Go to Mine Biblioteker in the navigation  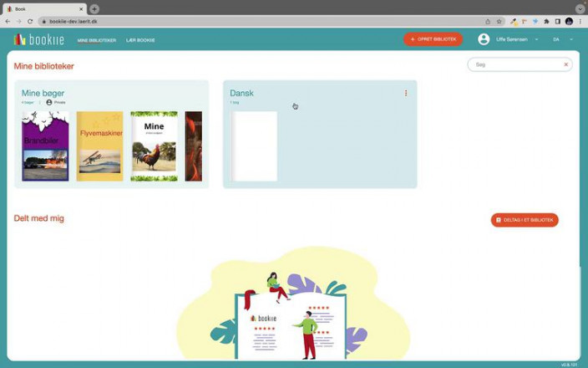pyautogui.click(x=97, y=40)
